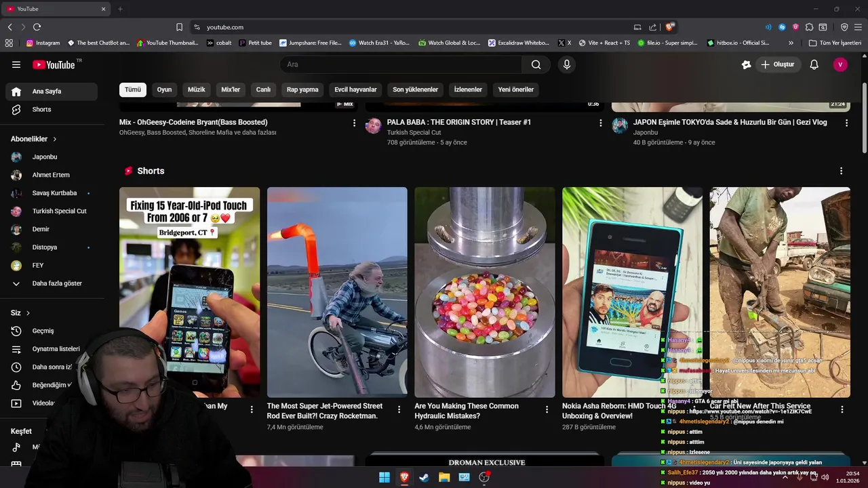
Task: Open options for Jet-Powered Street Rod short
Action: pos(399,409)
